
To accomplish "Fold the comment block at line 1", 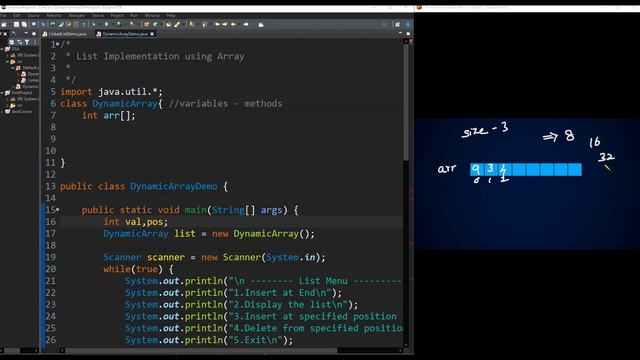I will (58, 44).
